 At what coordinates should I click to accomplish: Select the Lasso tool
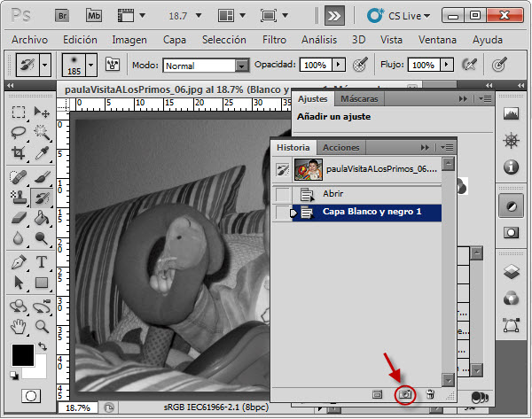coord(19,132)
